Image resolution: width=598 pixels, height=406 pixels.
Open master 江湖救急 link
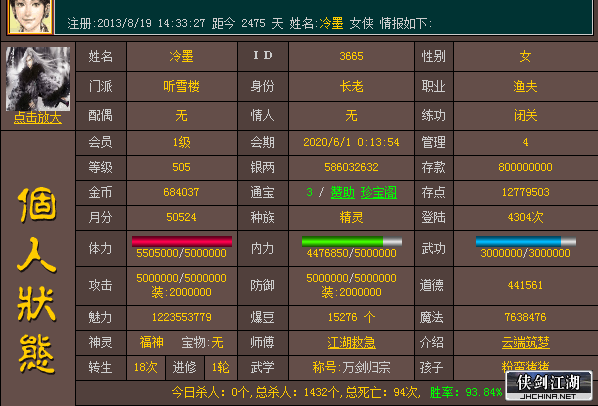(351, 342)
